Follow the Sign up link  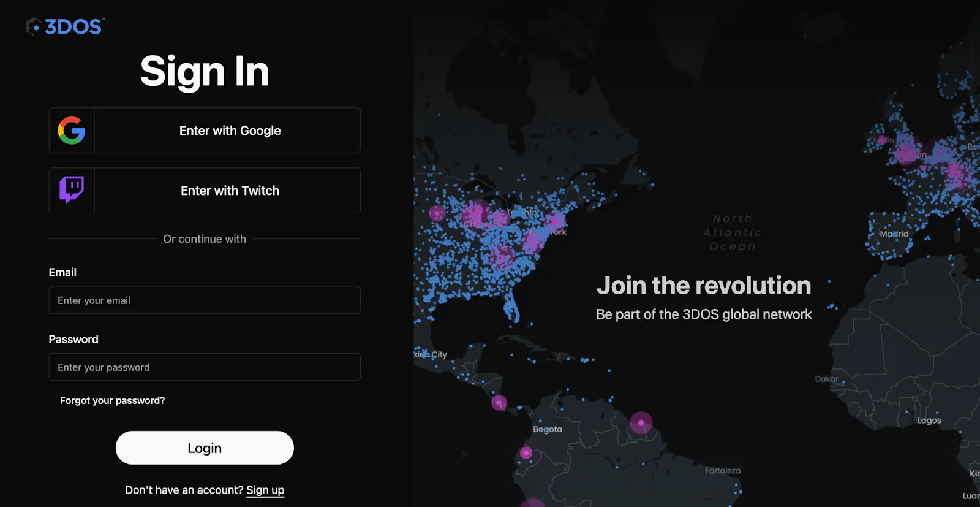point(265,490)
